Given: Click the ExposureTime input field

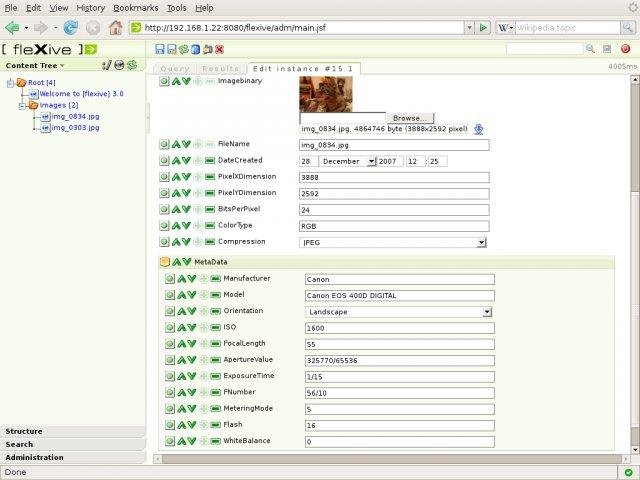Looking at the screenshot, I should 400,376.
